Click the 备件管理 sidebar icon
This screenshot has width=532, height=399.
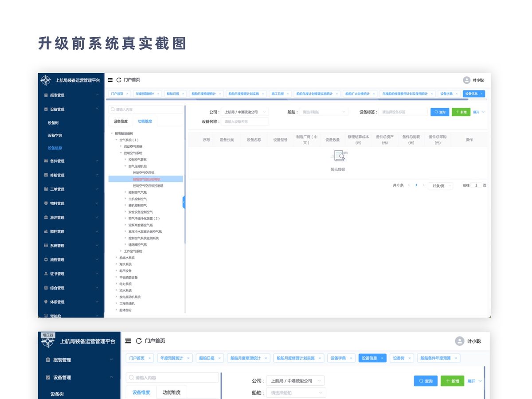[46, 161]
